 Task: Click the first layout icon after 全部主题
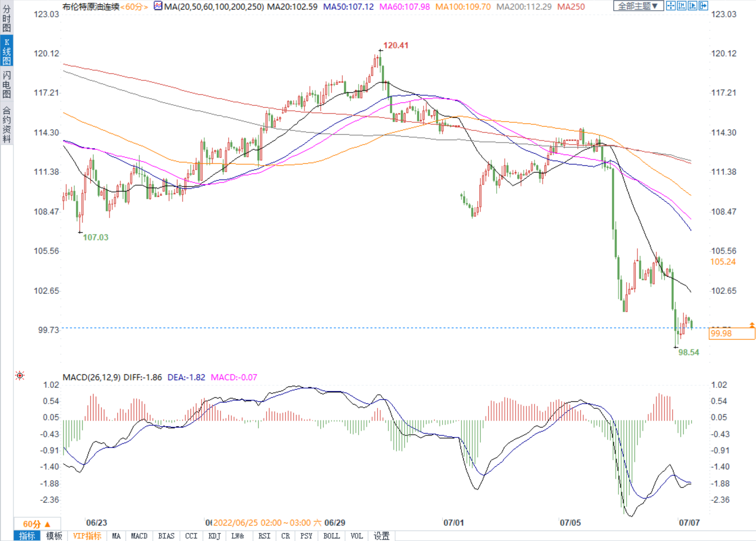(x=670, y=6)
